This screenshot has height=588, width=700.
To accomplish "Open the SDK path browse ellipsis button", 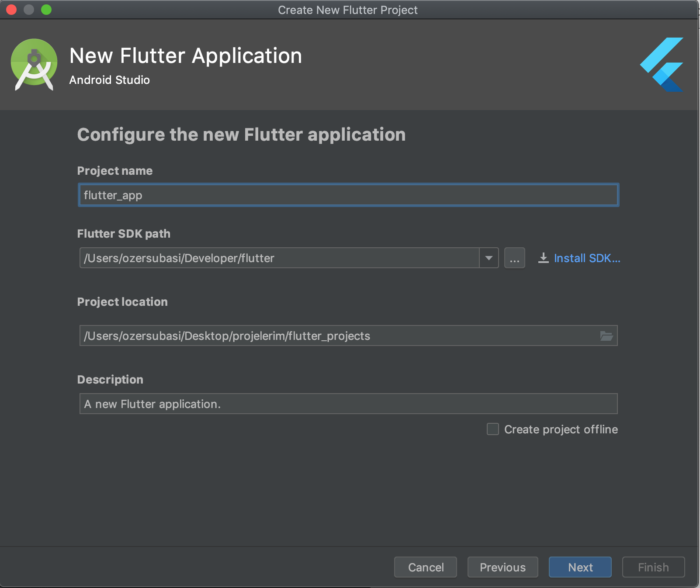I will pos(515,258).
